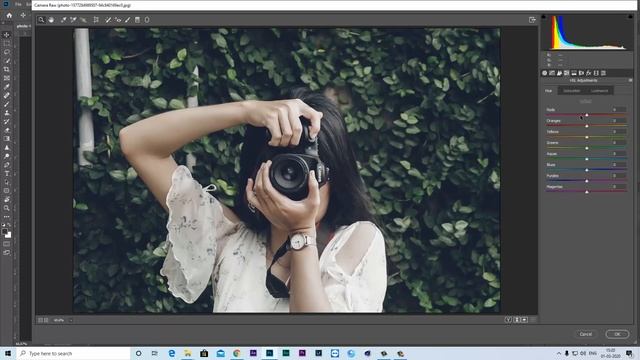
Task: Toggle full screen mode icon in Camera Raw
Action: pos(532,20)
